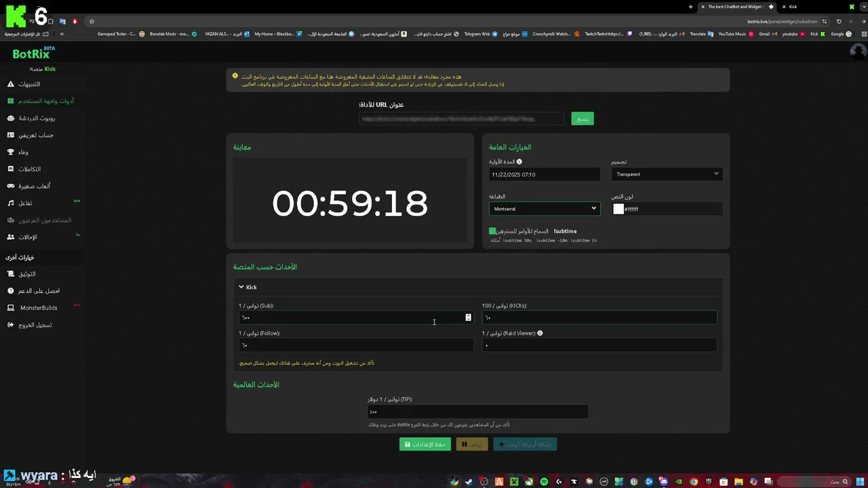Open the Windows Start button
Screen dimensions: 868x488
860,482
